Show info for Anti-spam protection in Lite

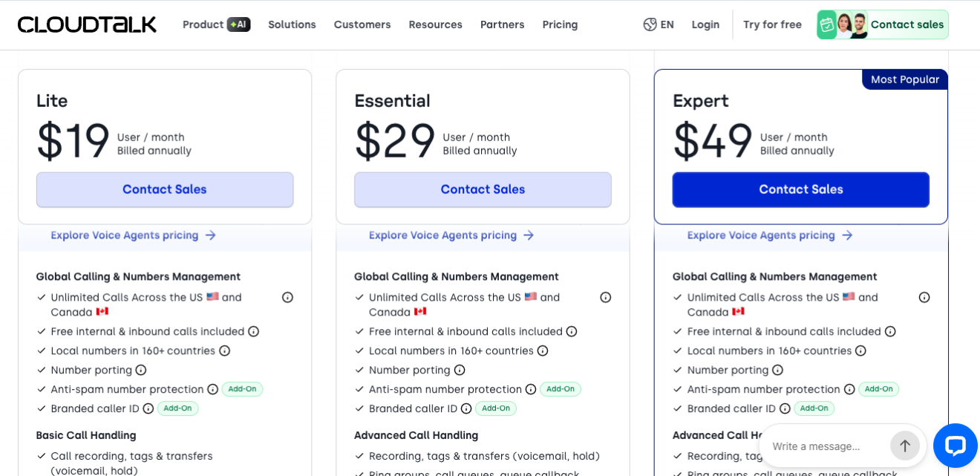212,389
